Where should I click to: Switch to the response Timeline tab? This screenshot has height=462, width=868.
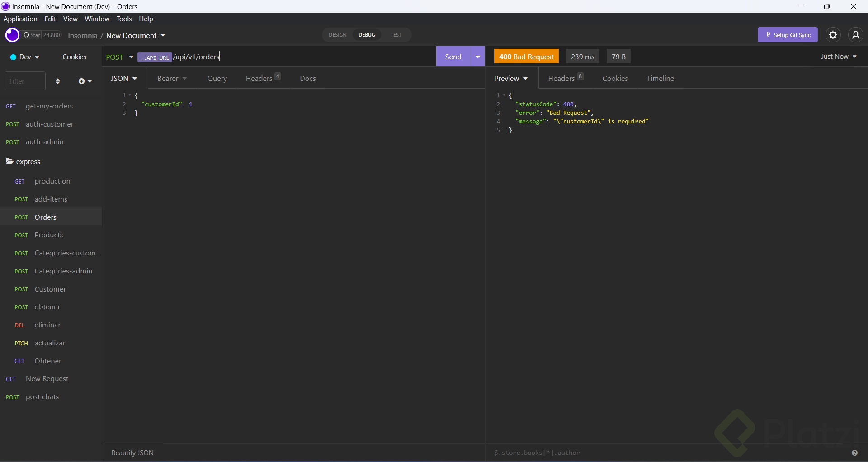tap(660, 79)
